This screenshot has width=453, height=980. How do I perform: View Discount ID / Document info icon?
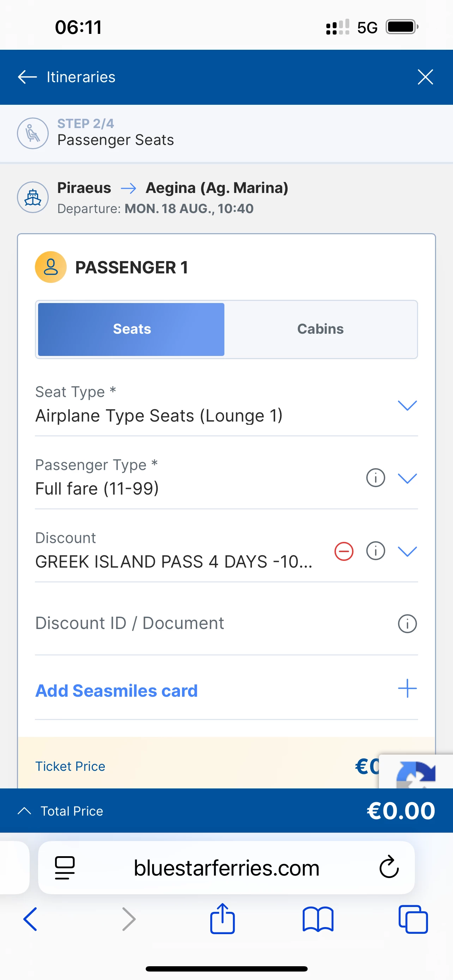[x=407, y=624]
